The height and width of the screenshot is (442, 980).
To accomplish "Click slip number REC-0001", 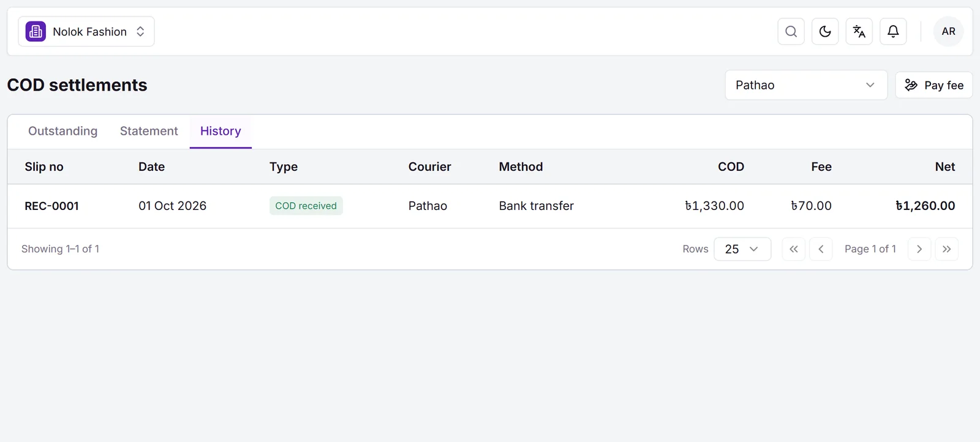I will tap(51, 206).
